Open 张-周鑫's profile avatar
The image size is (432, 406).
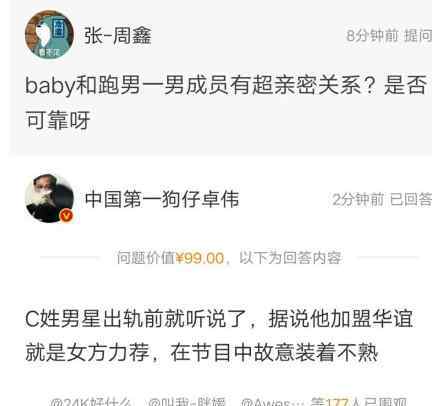click(x=49, y=35)
